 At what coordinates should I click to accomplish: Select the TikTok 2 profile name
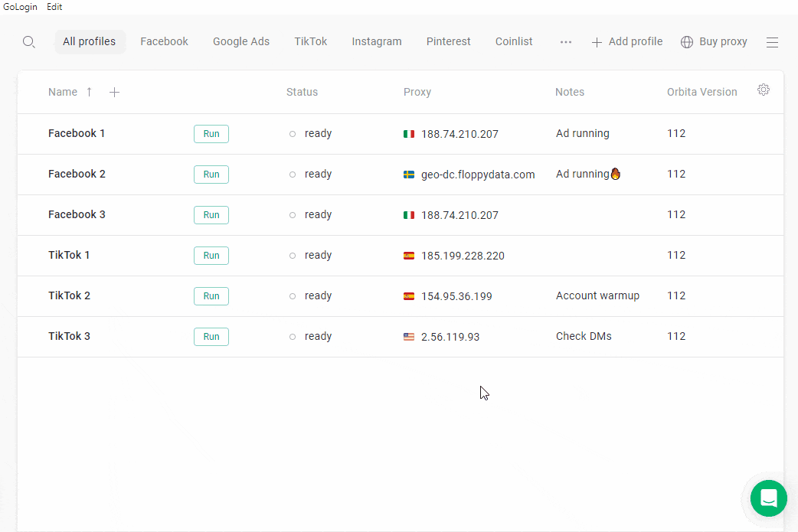[69, 295]
